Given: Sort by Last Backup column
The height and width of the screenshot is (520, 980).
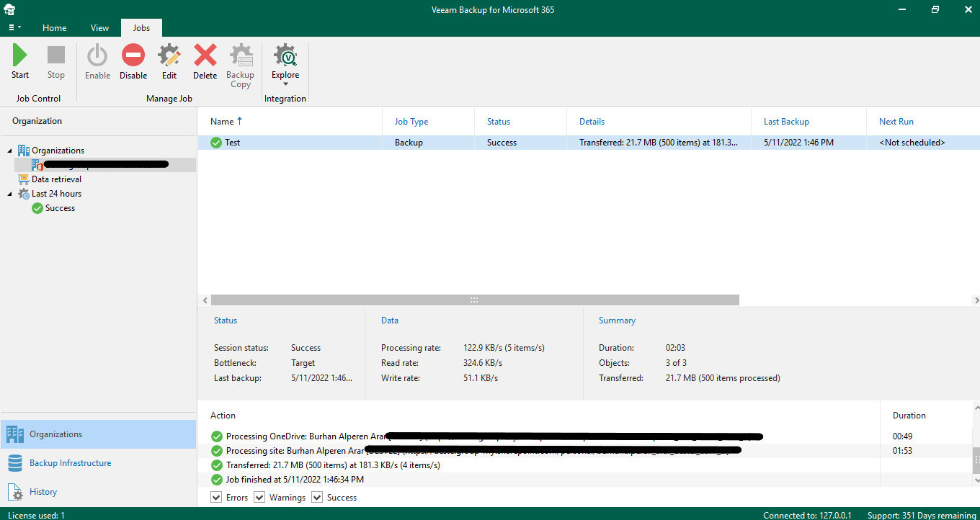Looking at the screenshot, I should click(x=808, y=121).
